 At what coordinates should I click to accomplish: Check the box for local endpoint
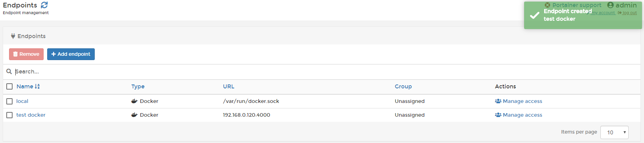click(x=9, y=101)
